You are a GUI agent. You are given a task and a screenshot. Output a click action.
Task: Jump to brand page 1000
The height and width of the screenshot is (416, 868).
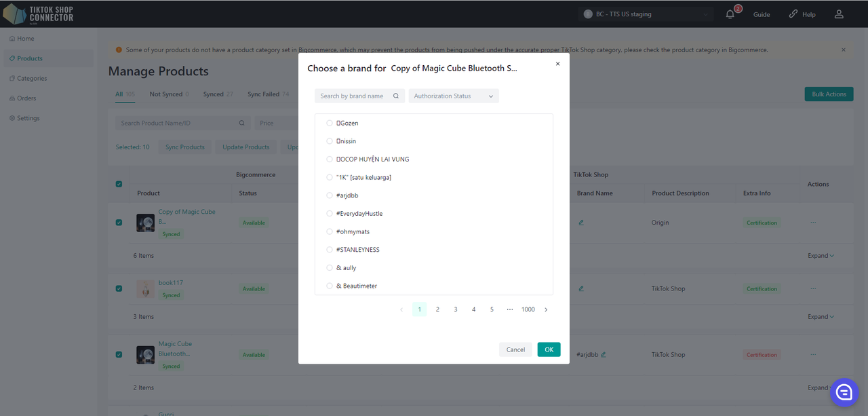(528, 309)
